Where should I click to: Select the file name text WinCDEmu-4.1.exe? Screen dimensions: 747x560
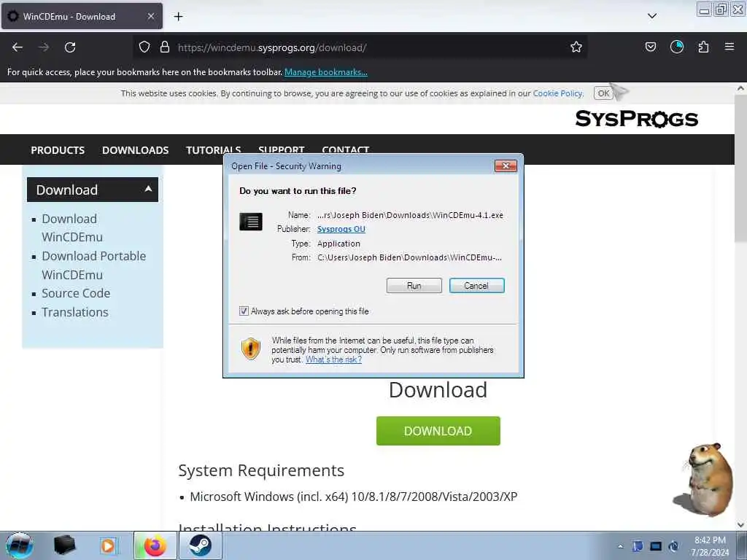point(468,215)
